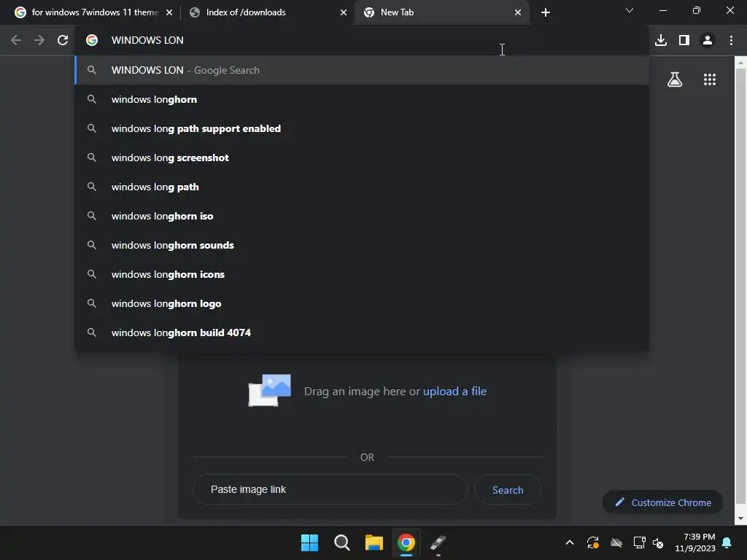
Task: Close the 'New Tab' tab
Action: pyautogui.click(x=518, y=12)
